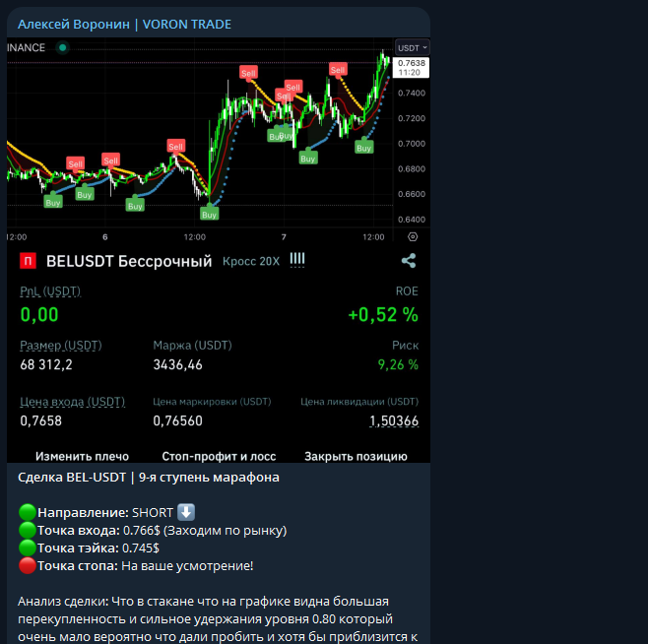648x644 pixels.
Task: Click the ADL bars indicator next to Кросс 20X
Action: click(297, 260)
